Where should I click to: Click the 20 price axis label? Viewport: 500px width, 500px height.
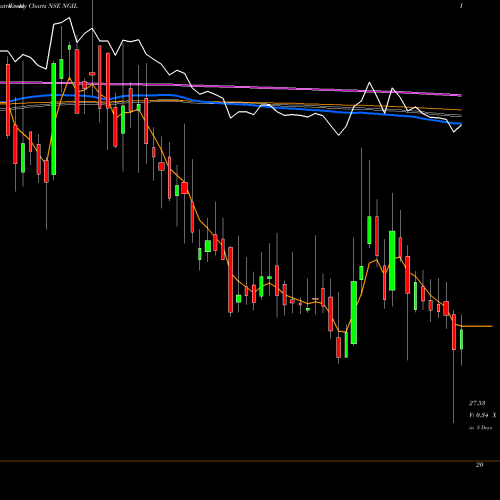tap(479, 465)
